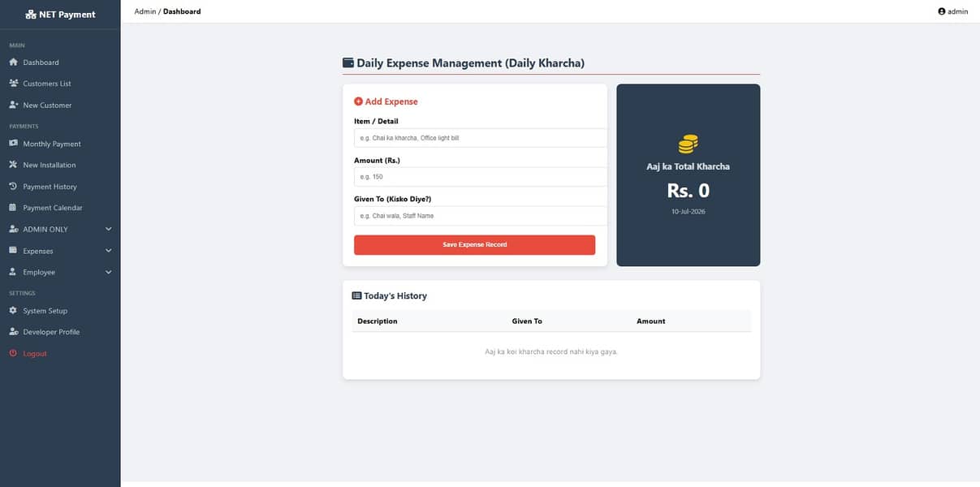This screenshot has width=980, height=487.
Task: Click the Developer Profile icon
Action: pyautogui.click(x=13, y=332)
